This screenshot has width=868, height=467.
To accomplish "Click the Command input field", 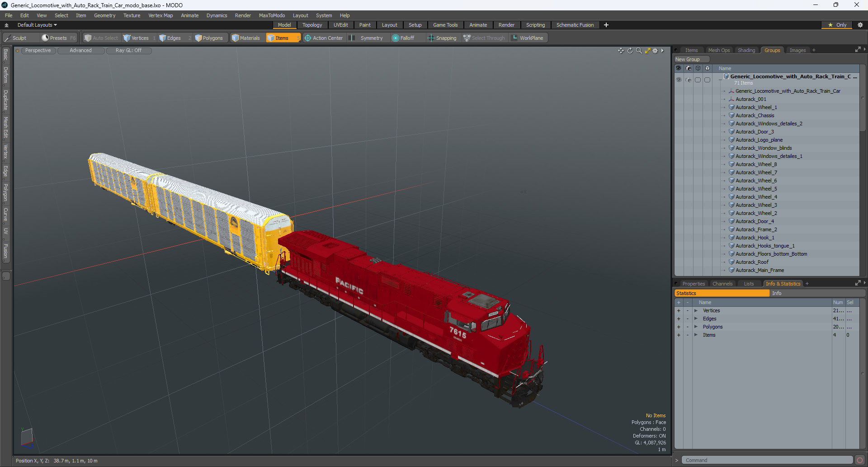I will point(767,460).
